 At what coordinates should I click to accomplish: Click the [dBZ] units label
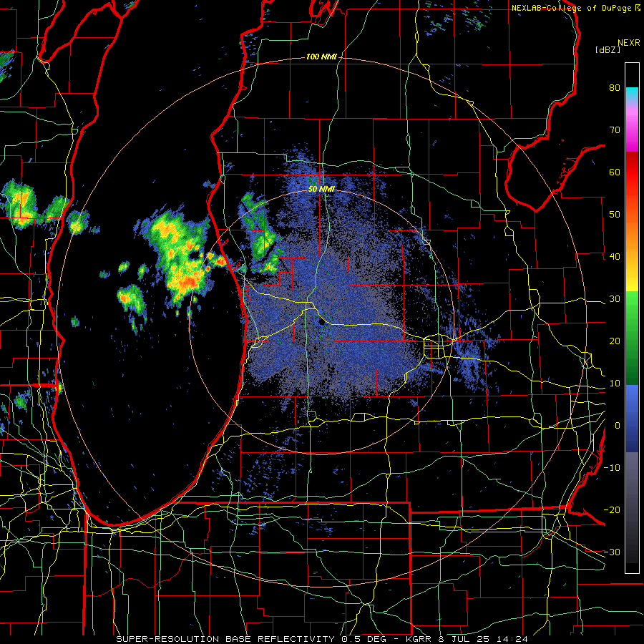[x=608, y=49]
